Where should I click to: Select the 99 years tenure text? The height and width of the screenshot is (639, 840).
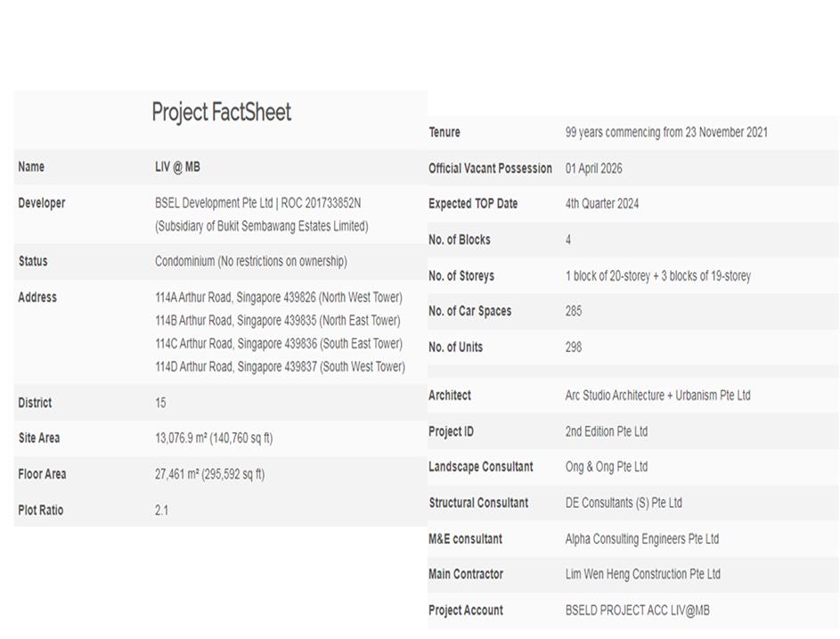coord(665,133)
